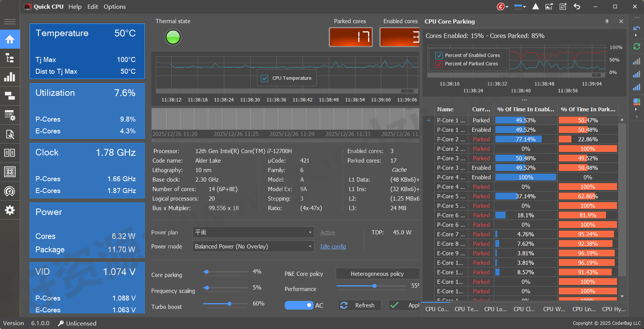Click the Quick CPU app logo
Screen dimensions: 644x329
pos(27,6)
